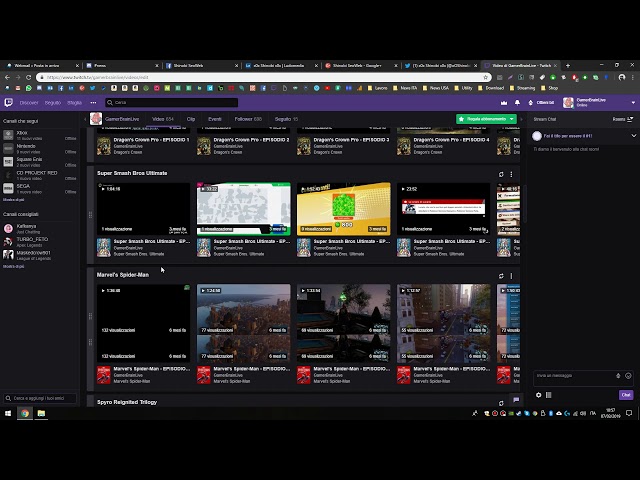Grab the Super Smash Bros Ultimate reorder handle
Viewport: 640px width, 480px height.
(x=90, y=215)
